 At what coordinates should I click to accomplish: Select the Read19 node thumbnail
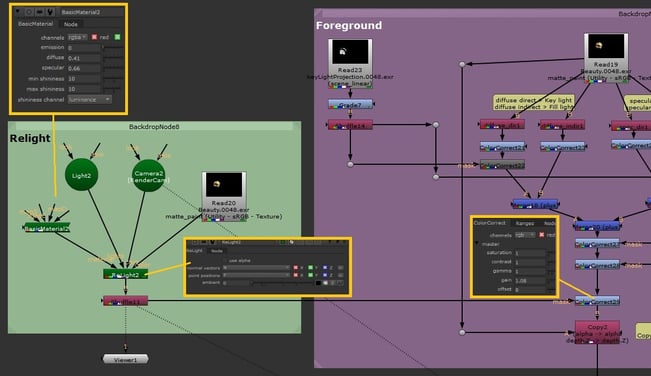(606, 47)
